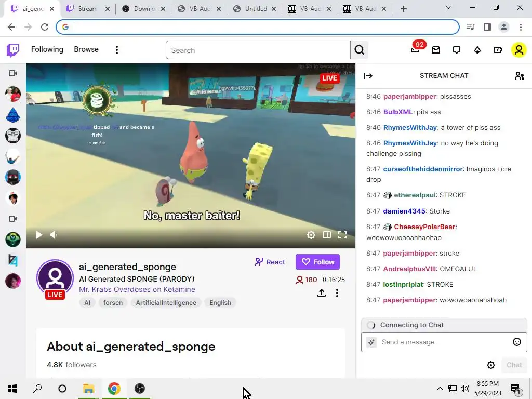Screen dimensions: 532x399
Task: Expand the sidebar followed channels camera icon
Action: (13, 73)
